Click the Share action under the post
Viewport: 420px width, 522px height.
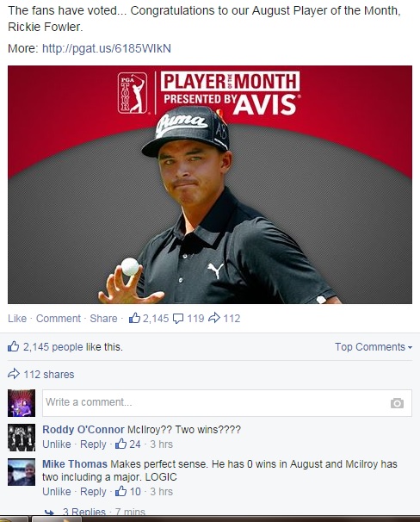(103, 318)
